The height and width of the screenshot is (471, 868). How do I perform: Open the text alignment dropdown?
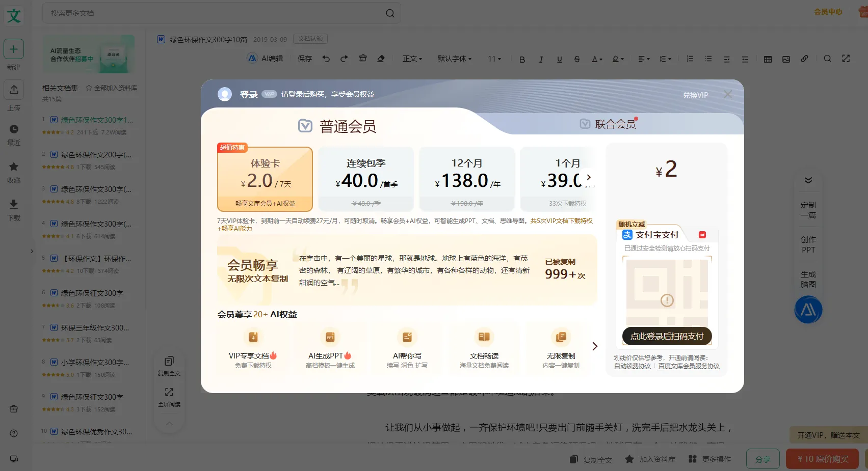pos(644,60)
